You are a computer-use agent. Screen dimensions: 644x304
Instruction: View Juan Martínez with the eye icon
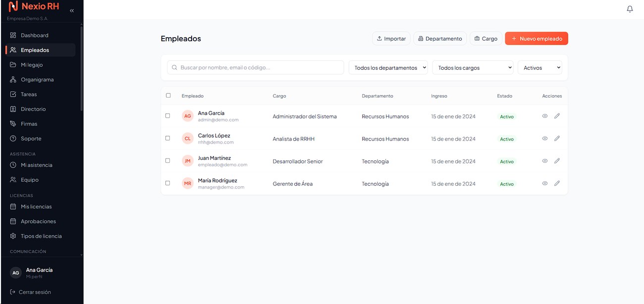click(x=544, y=161)
